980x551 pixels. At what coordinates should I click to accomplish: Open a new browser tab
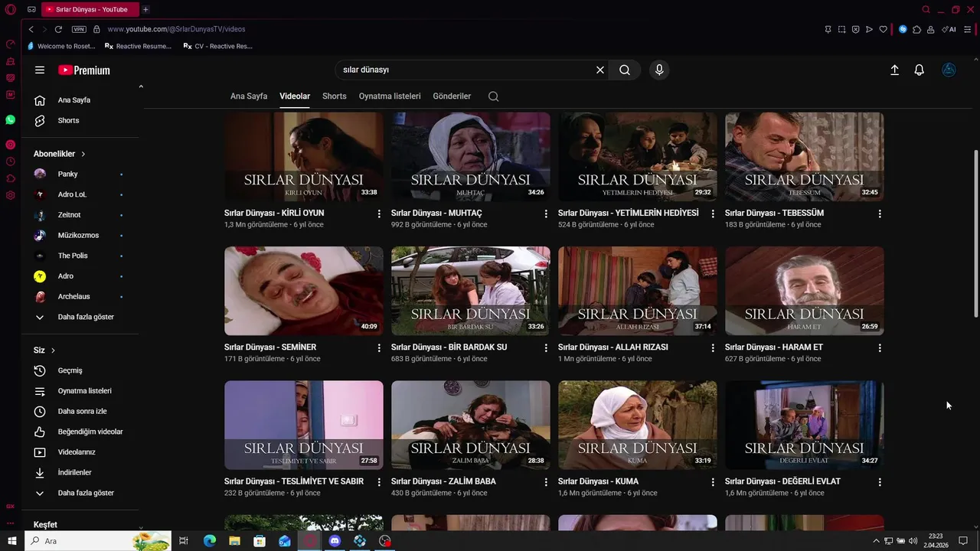[145, 9]
